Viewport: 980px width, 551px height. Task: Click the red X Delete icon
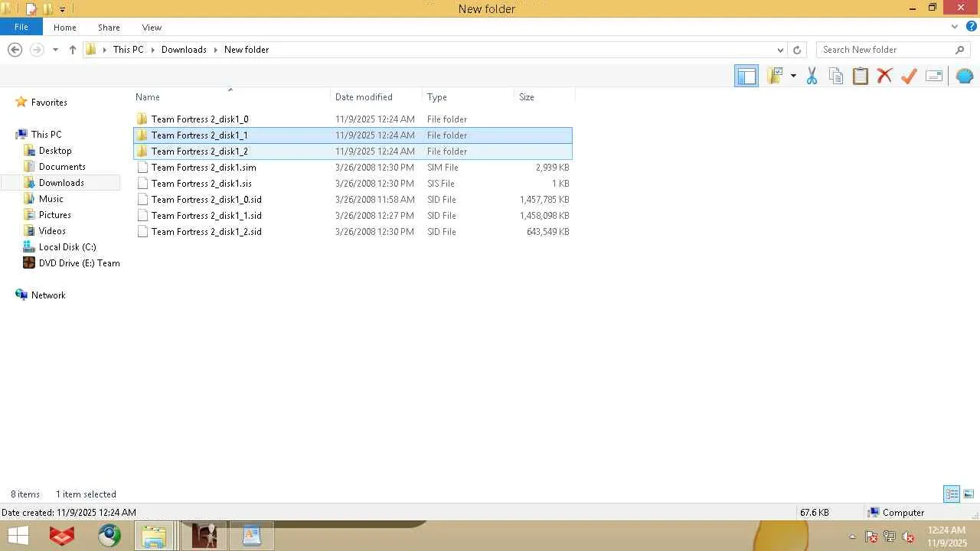click(x=884, y=76)
